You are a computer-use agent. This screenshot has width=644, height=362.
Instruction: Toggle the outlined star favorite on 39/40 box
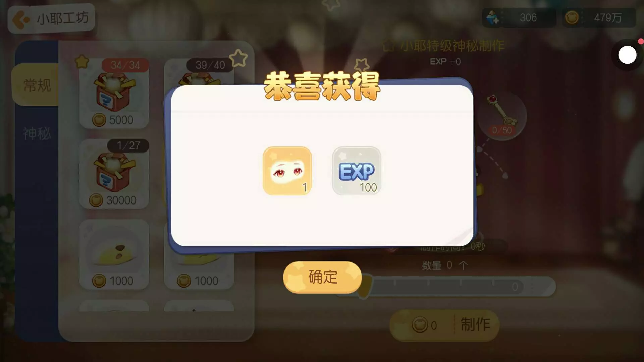pyautogui.click(x=238, y=58)
